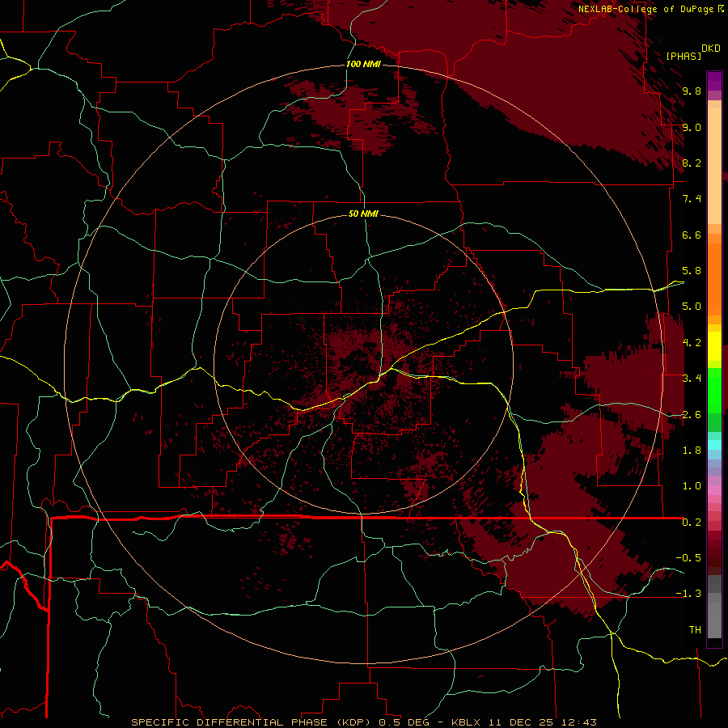This screenshot has width=728, height=728.
Task: Click the 1.8 legend value
Action: [x=692, y=451]
